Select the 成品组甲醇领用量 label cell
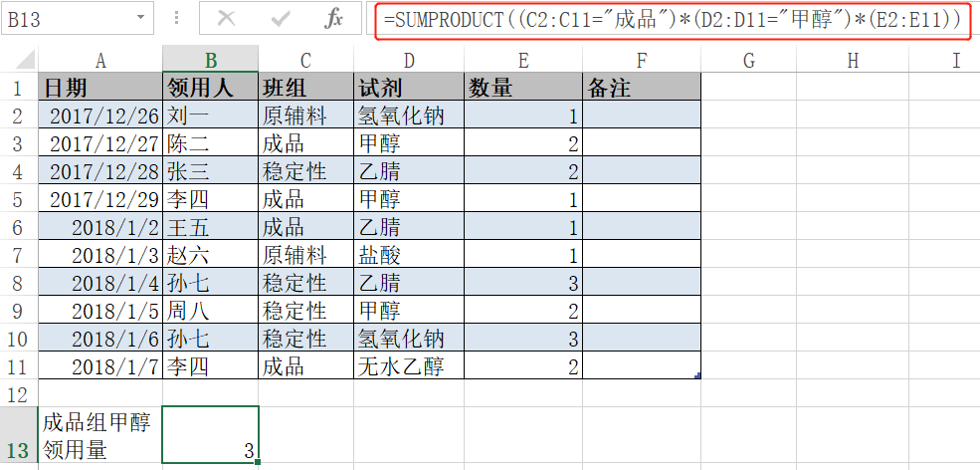 coord(100,435)
